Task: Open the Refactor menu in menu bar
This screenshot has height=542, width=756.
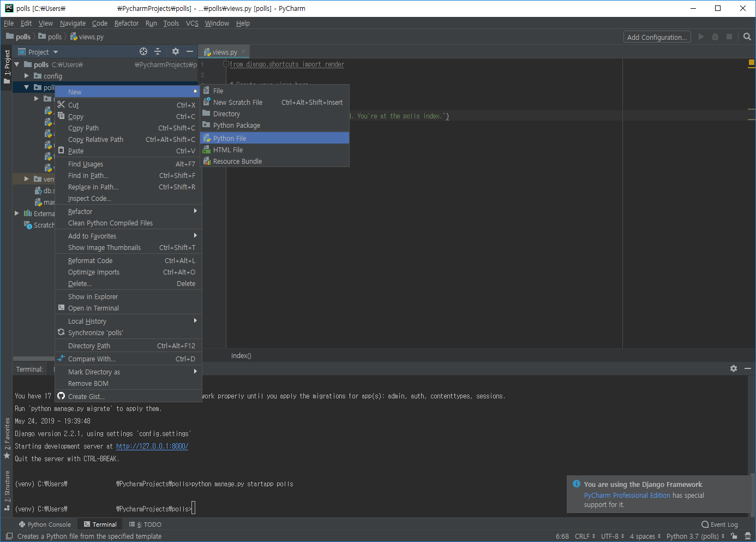Action: (127, 23)
